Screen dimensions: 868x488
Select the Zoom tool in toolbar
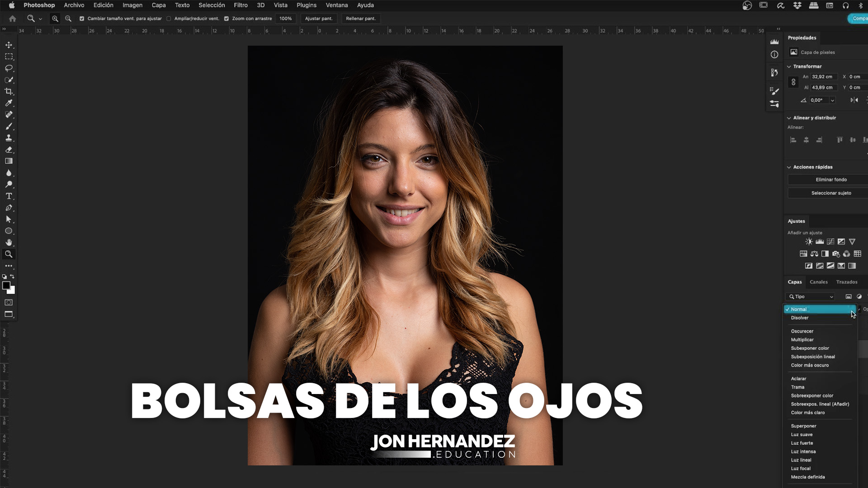pos(9,254)
